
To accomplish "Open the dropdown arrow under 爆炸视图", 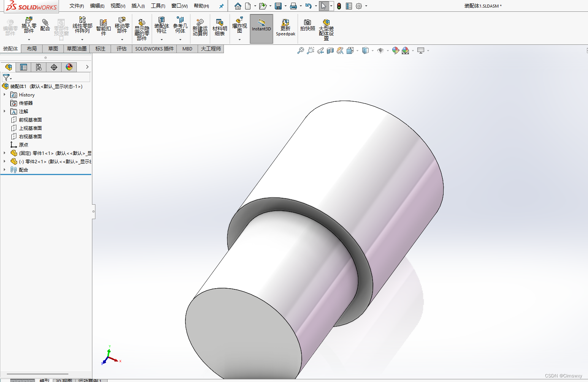I will tap(239, 39).
